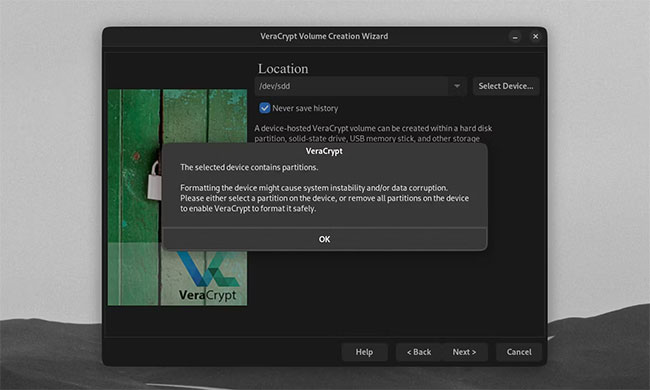Proceed with the Next > button
The image size is (650, 390).
coord(464,352)
